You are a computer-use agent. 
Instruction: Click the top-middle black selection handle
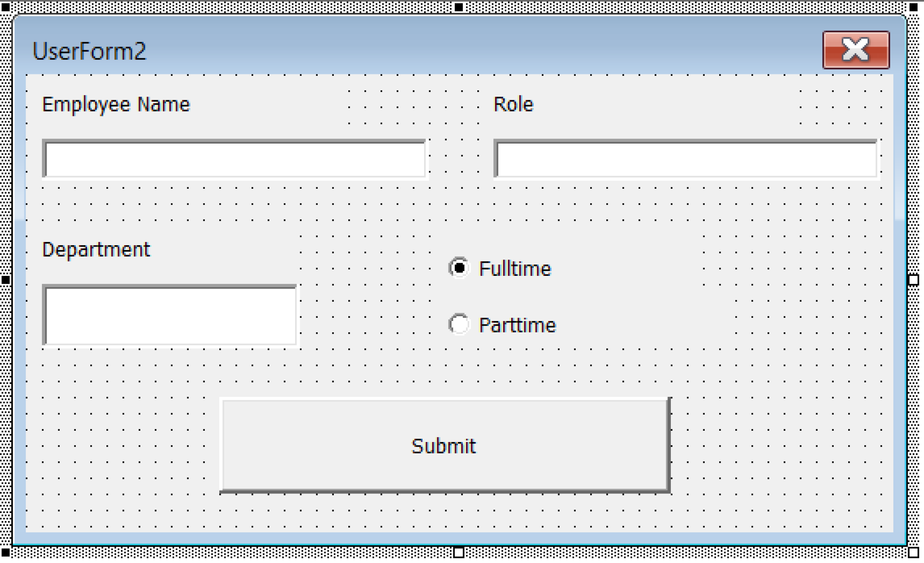(458, 7)
